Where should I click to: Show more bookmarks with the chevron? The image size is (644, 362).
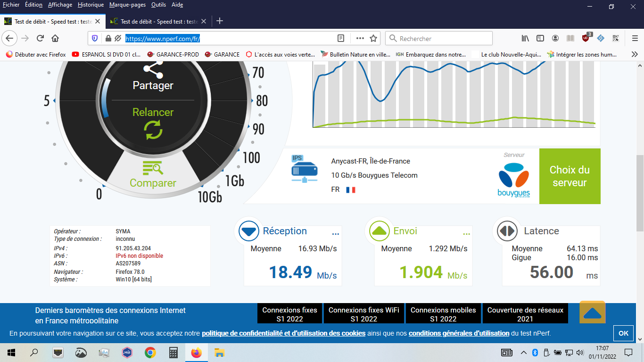[x=635, y=54]
